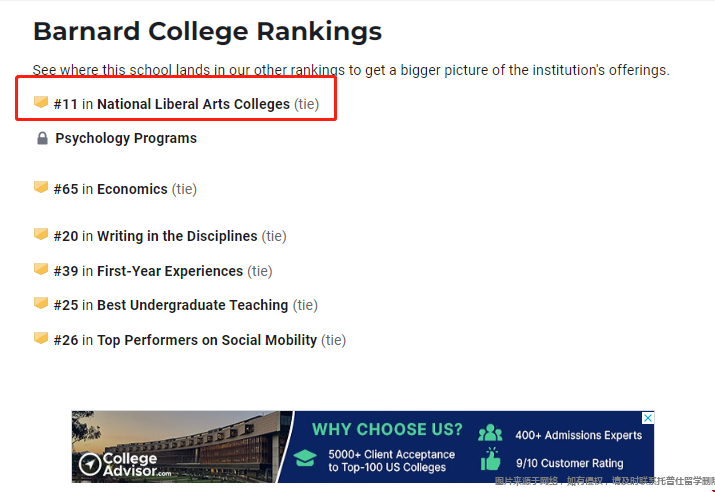The width and height of the screenshot is (715, 492).
Task: Click the 'Barnard College Rankings' heading
Action: pos(207,31)
